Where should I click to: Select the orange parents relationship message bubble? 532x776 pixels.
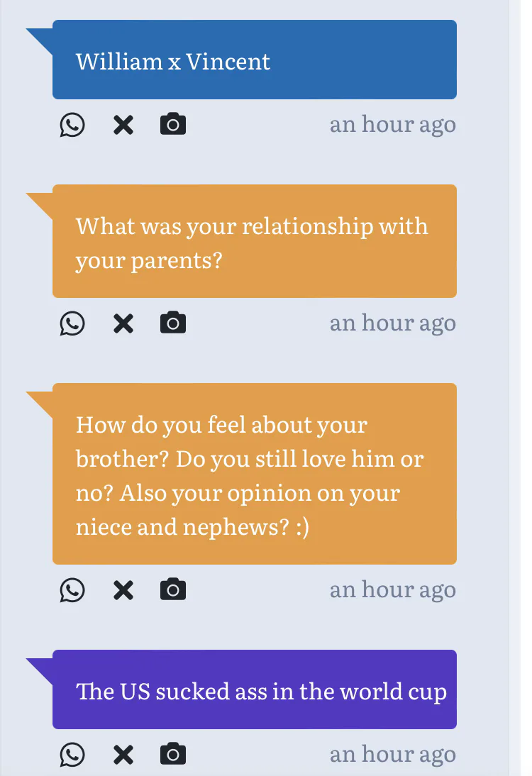tap(254, 242)
